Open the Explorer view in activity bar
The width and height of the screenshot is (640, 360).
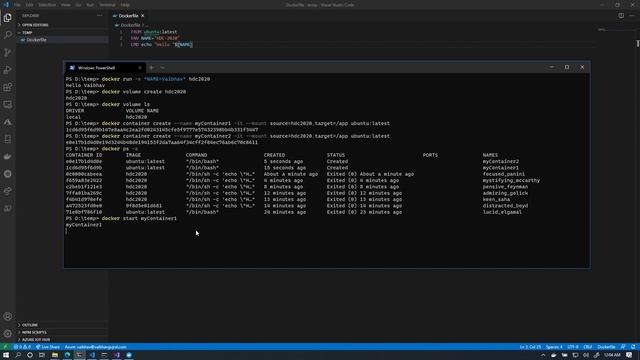[x=8, y=18]
